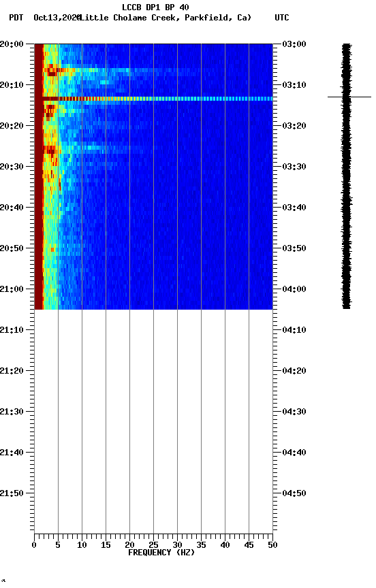Image resolution: width=376 pixels, height=588 pixels.
Task: Click the '25' frequency axis label
Action: pos(153,545)
